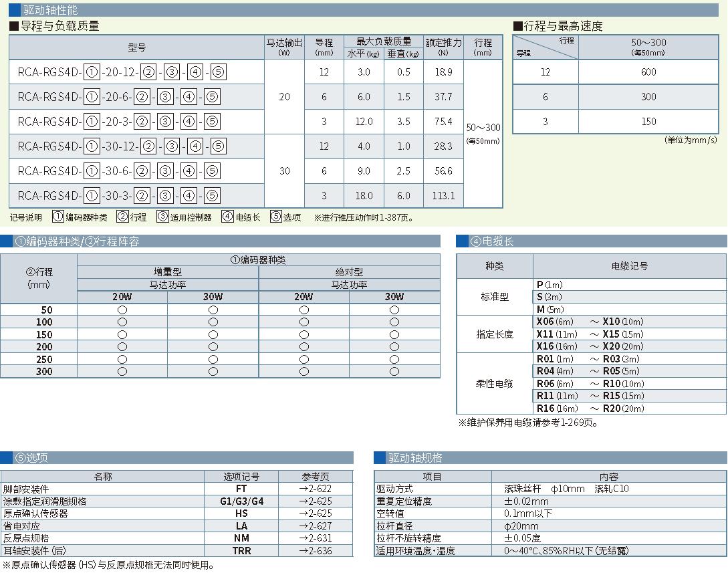Click the ※进行推压动作时1-387页 note

point(364,217)
